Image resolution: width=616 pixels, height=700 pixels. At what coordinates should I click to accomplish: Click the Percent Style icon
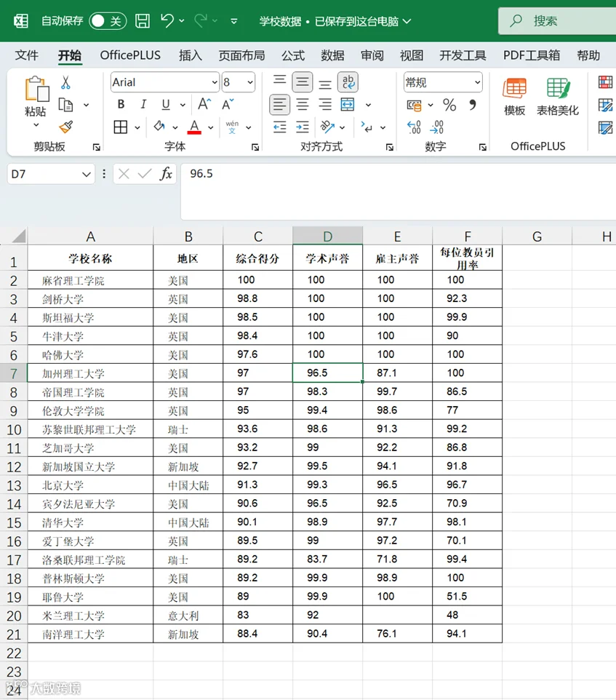coord(449,105)
